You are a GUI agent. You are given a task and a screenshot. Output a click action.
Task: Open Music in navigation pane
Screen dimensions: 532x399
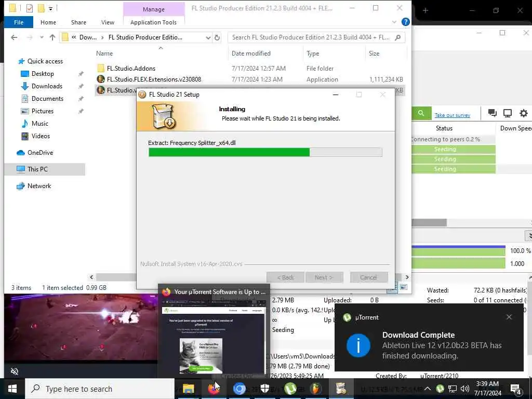[39, 124]
